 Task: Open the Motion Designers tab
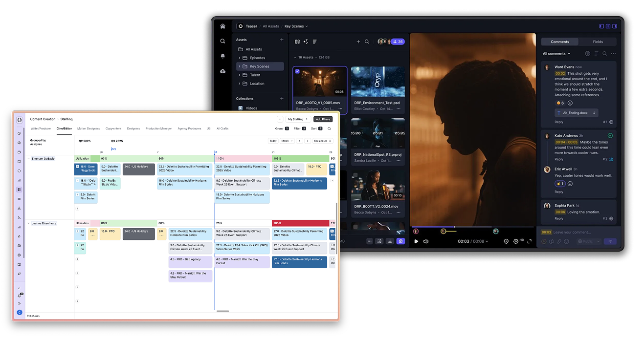tap(89, 128)
